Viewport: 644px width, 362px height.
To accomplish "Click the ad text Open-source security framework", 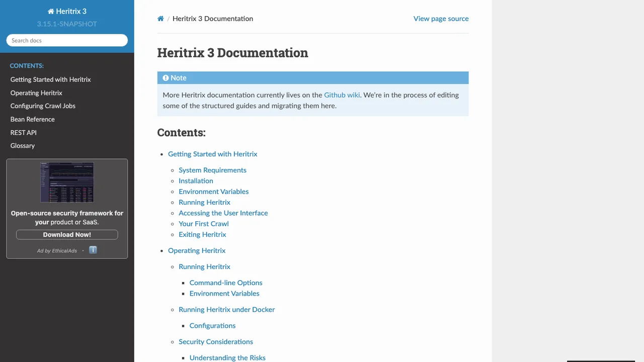I will (x=67, y=218).
